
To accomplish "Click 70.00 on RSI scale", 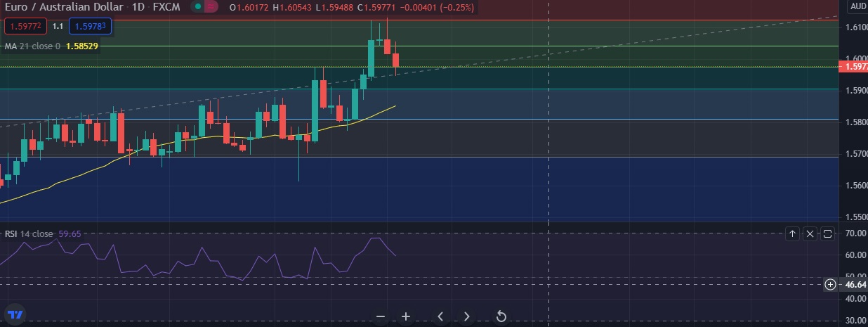I will coord(857,233).
